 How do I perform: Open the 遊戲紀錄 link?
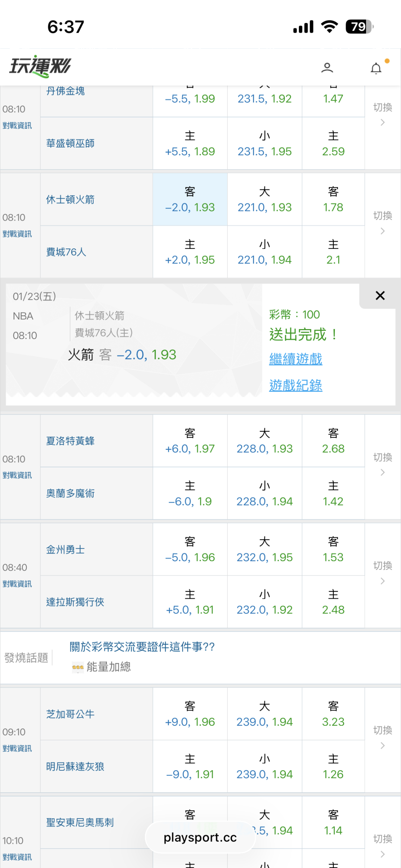pos(296,386)
